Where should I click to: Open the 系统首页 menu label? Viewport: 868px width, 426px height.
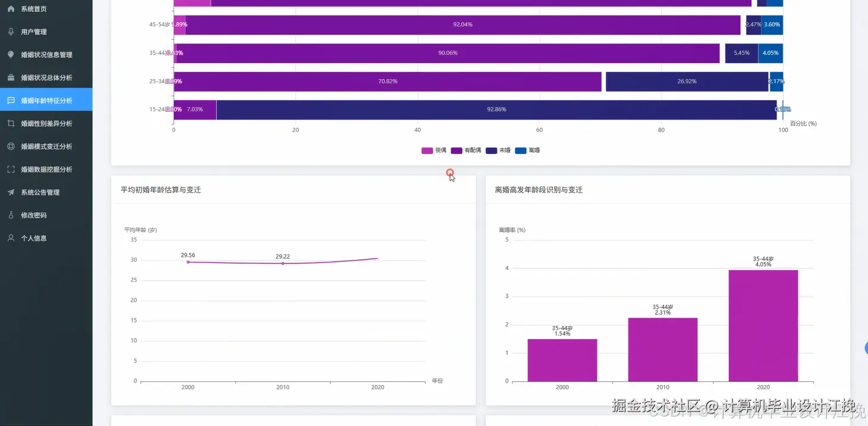pyautogui.click(x=34, y=9)
